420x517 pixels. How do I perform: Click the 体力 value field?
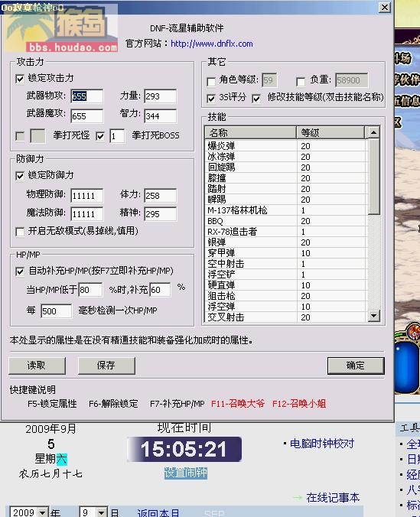tap(161, 196)
